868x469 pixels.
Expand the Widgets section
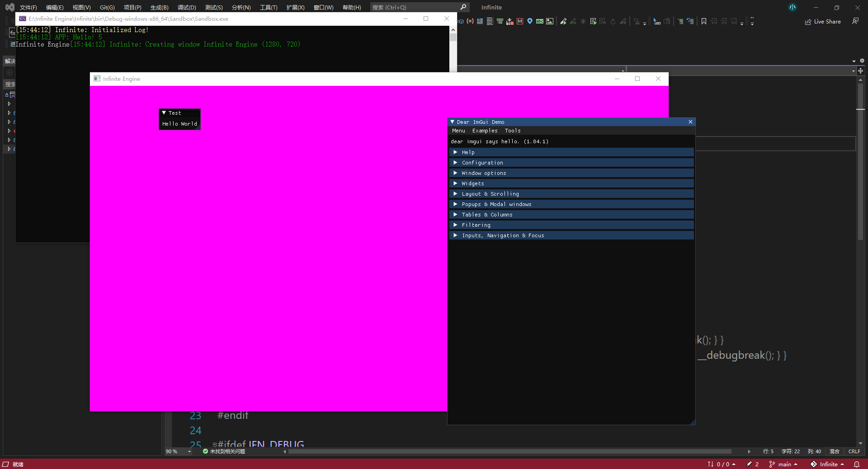(x=571, y=183)
